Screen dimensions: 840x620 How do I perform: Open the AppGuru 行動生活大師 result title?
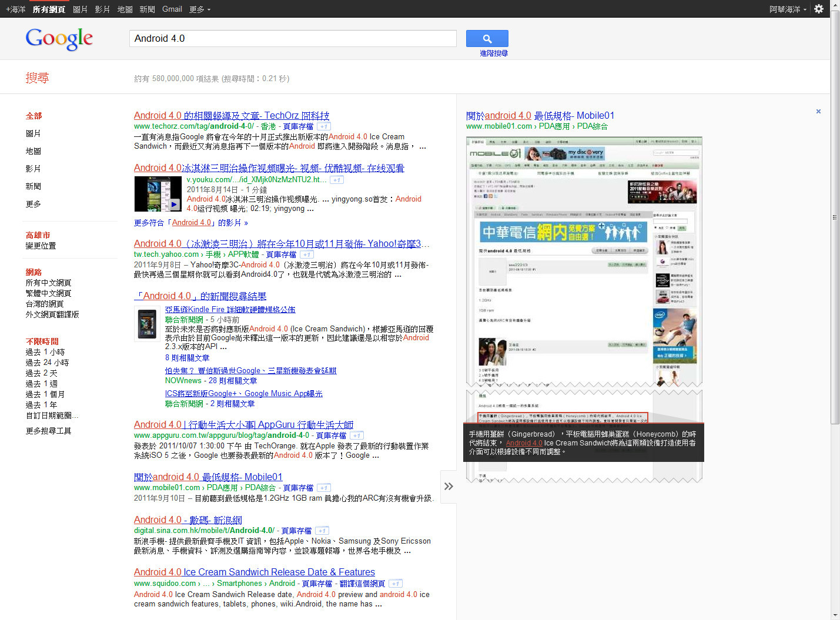244,425
